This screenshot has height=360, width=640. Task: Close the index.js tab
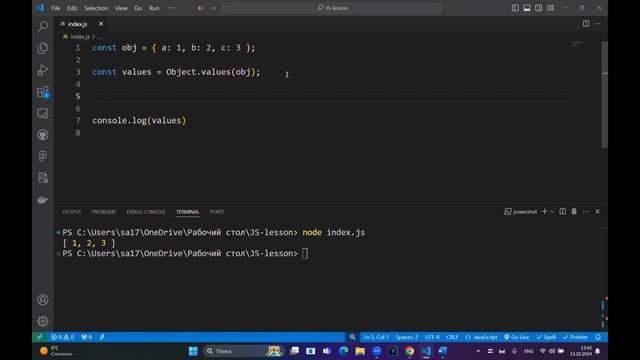coord(101,24)
